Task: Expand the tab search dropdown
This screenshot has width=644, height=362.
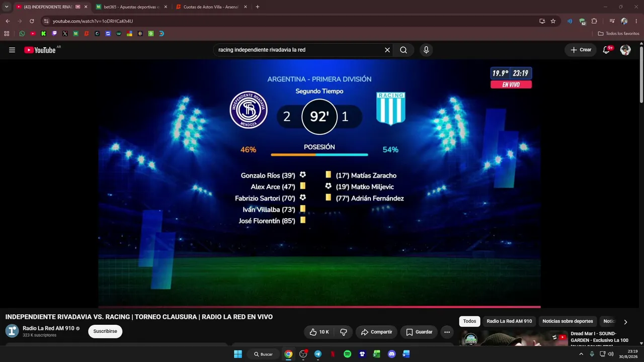Action: 7,7
